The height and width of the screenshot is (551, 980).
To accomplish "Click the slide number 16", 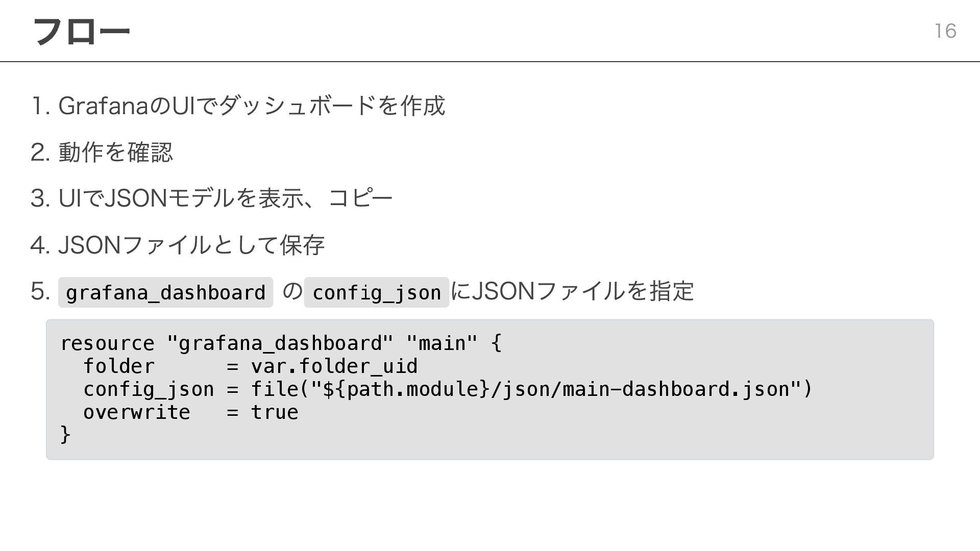I will tap(945, 32).
